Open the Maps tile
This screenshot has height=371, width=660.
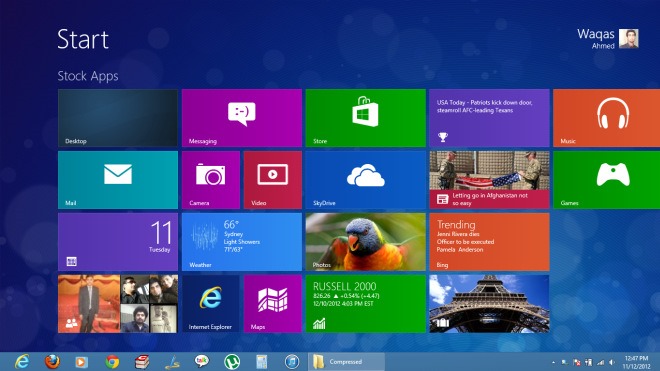[273, 304]
